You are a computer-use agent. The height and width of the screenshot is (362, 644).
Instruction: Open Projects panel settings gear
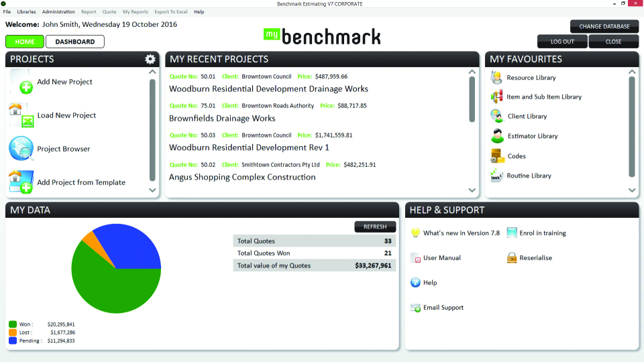click(150, 59)
